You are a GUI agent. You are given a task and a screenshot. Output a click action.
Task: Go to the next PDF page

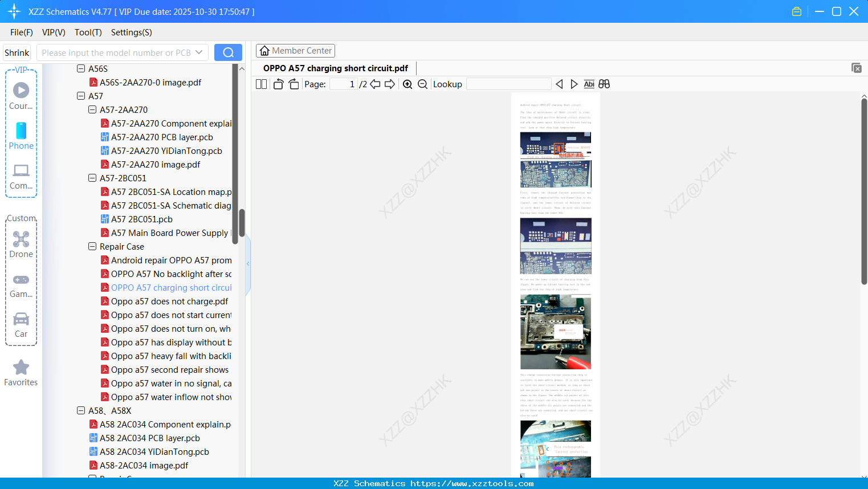(390, 84)
